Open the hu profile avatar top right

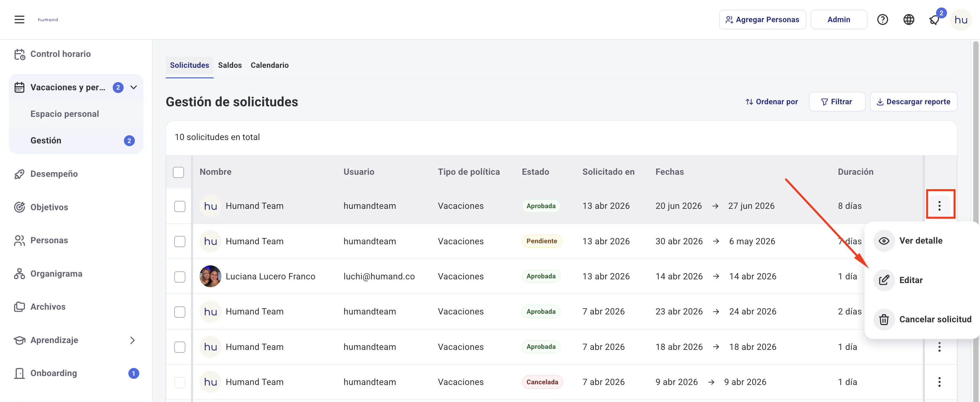[961, 20]
